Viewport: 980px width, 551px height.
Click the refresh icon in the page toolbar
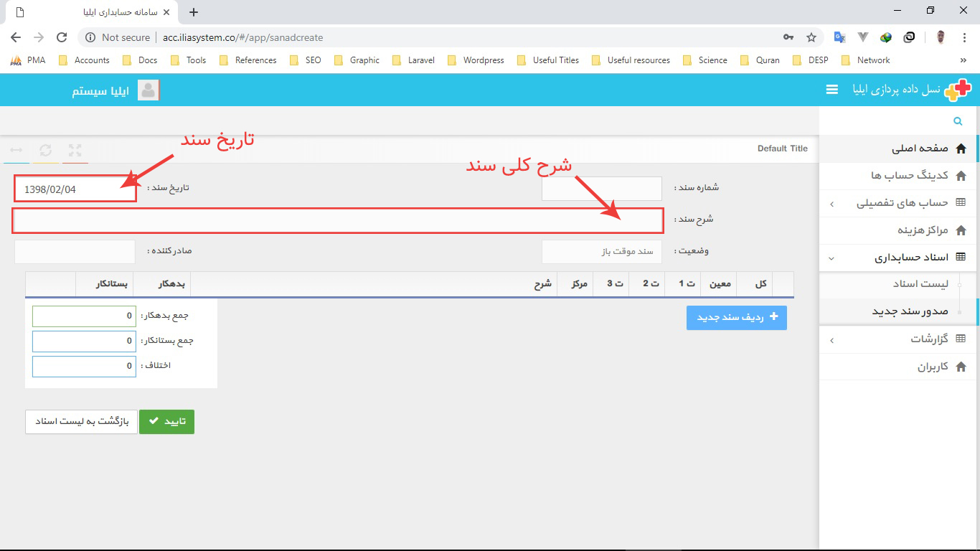pos(46,151)
